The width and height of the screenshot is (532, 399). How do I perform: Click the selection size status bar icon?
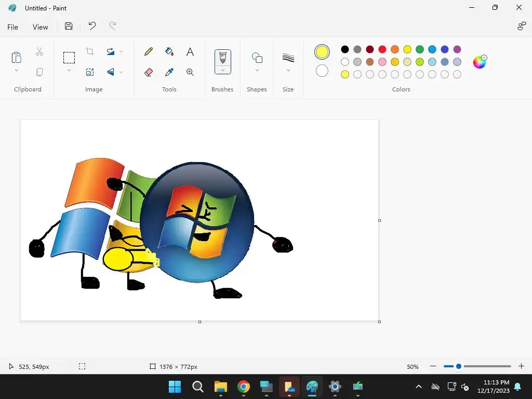[x=82, y=366]
